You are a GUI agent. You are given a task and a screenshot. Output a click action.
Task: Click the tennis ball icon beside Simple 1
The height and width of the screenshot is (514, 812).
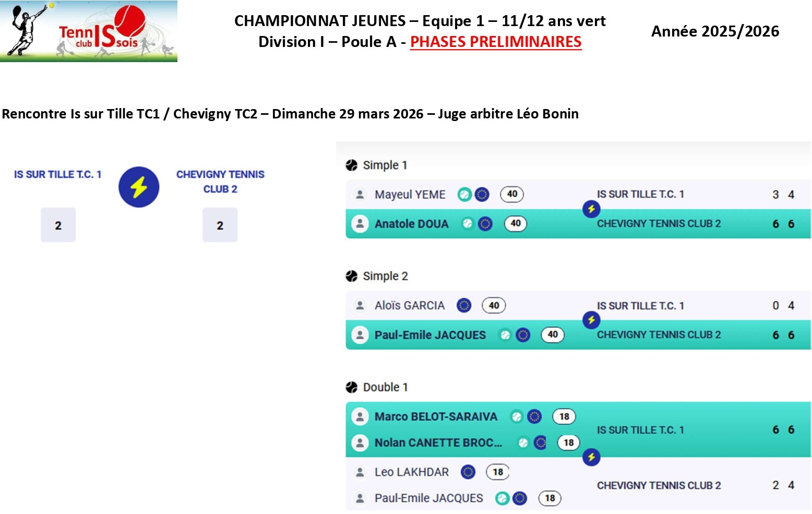pyautogui.click(x=352, y=165)
